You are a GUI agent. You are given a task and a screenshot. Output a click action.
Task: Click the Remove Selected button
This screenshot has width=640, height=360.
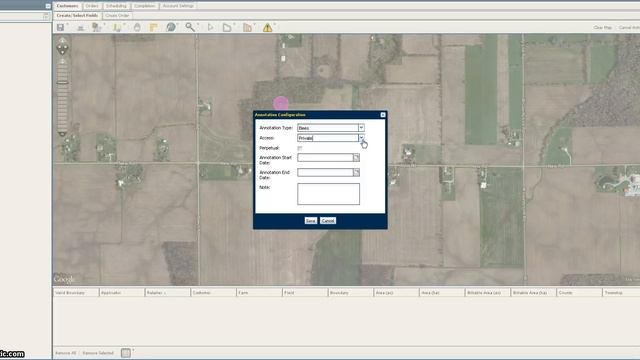[98, 353]
